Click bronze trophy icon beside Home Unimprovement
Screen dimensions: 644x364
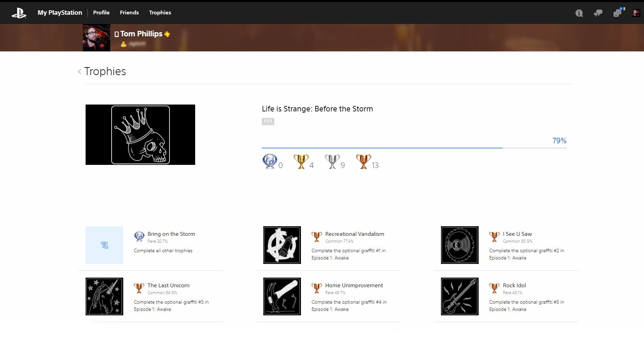coord(317,288)
